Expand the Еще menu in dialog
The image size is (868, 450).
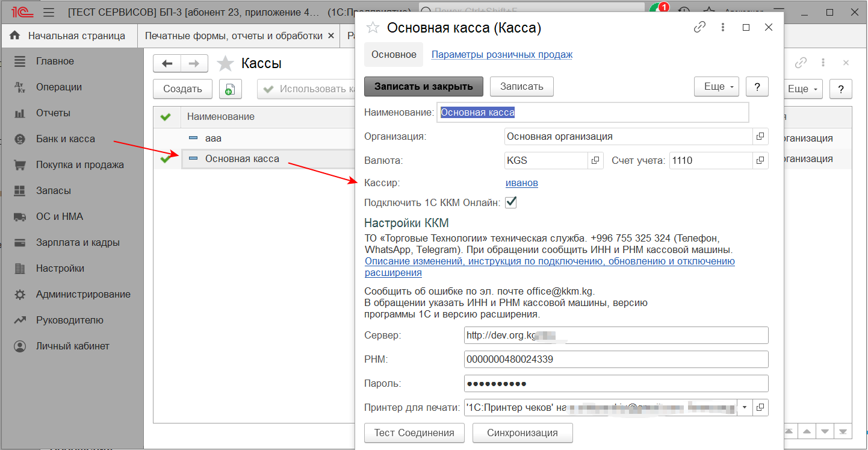pos(716,87)
